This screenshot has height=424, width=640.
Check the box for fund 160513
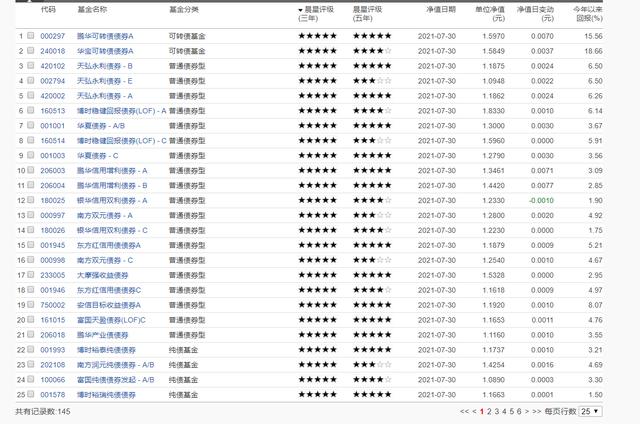pyautogui.click(x=31, y=110)
